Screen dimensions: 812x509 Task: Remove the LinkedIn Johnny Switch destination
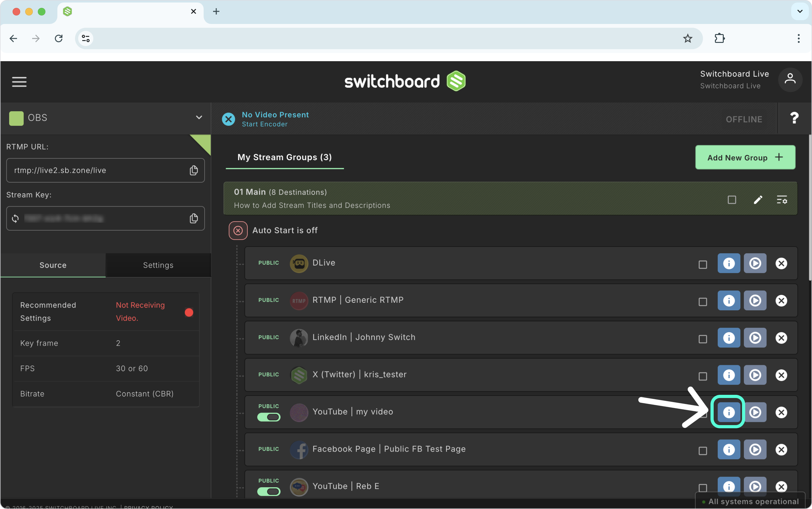[x=781, y=338]
